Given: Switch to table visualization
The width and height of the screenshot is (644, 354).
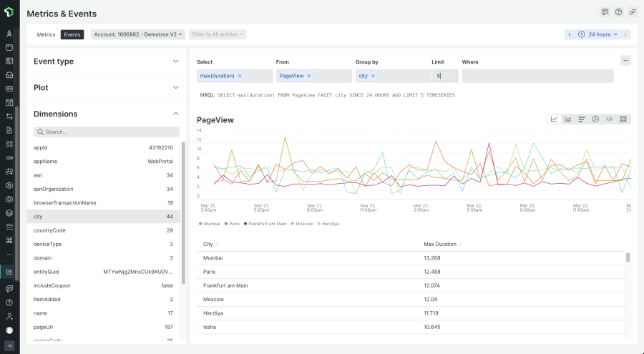Looking at the screenshot, I should 623,119.
